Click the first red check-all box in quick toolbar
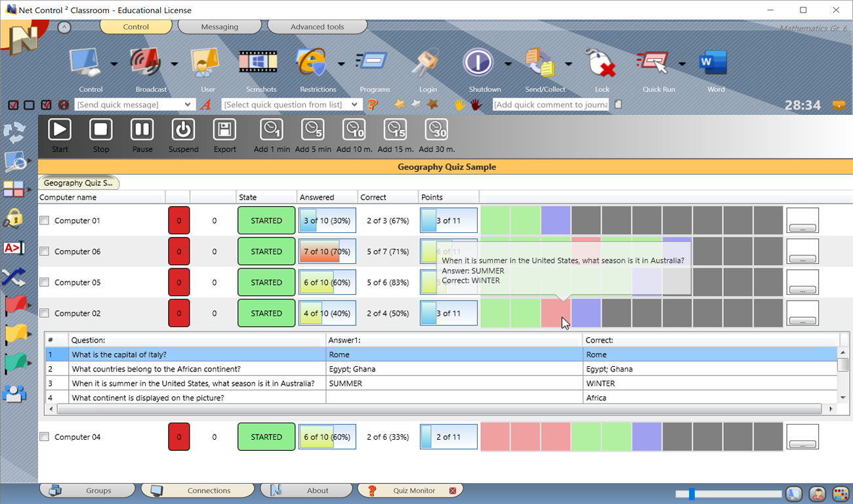This screenshot has width=853, height=504. tap(13, 105)
